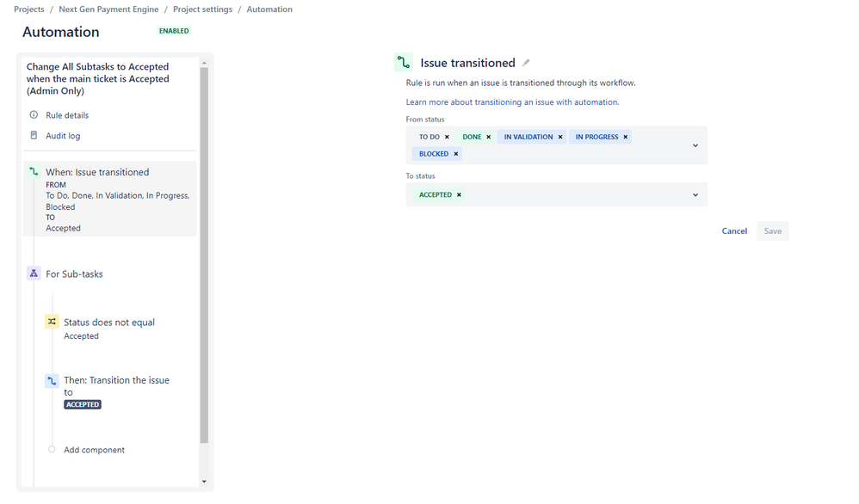The image size is (859, 504).
Task: Click the ENABLED status badge
Action: click(x=174, y=31)
